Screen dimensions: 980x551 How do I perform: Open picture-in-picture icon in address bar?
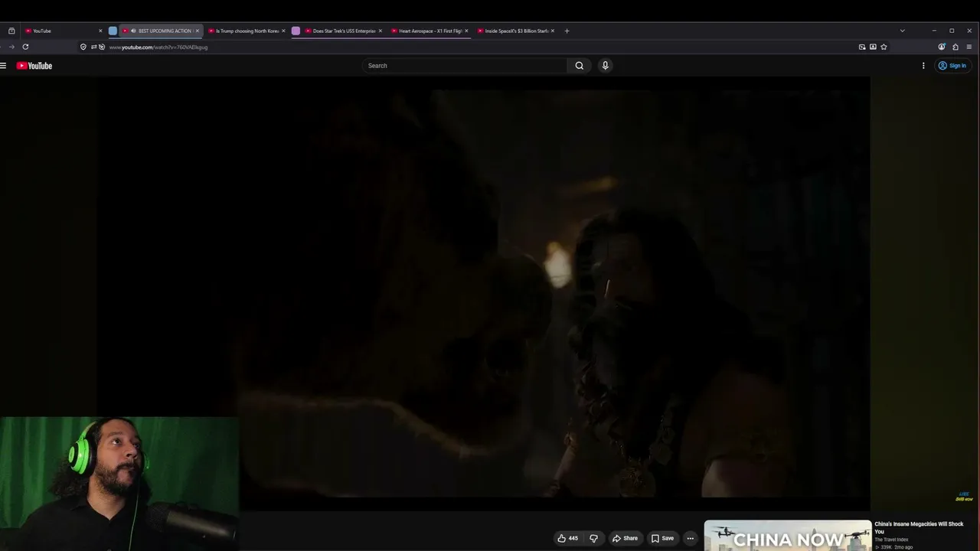pos(862,47)
